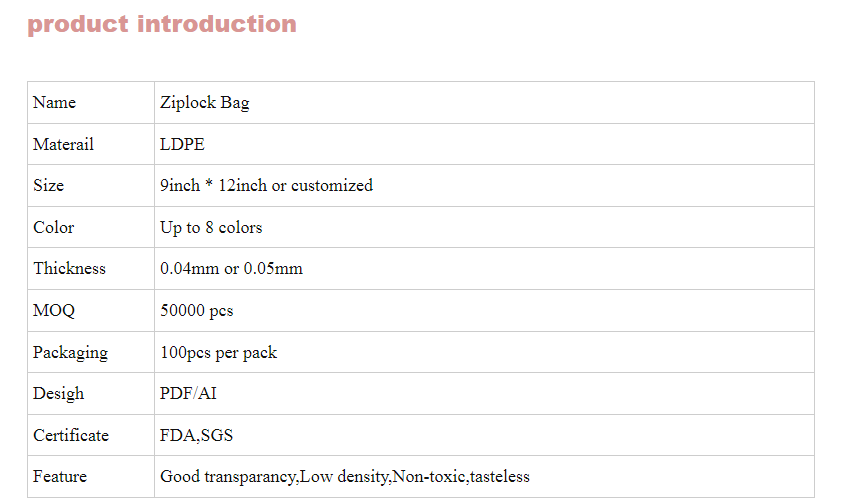This screenshot has height=503, width=854.
Task: Click the '50000 pcs' value
Action: (196, 310)
